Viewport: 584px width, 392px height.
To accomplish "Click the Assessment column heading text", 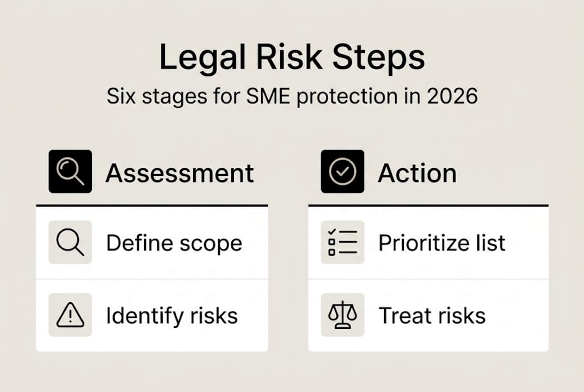I will click(x=180, y=173).
